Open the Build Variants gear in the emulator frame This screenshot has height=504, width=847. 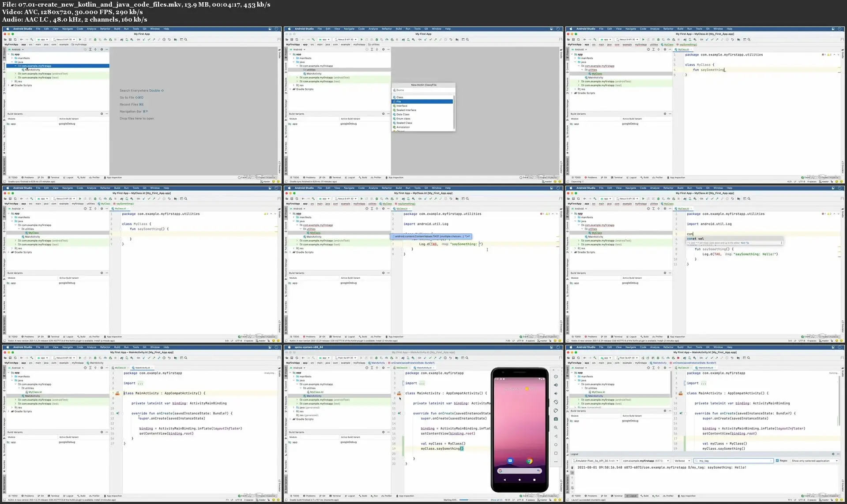point(383,432)
